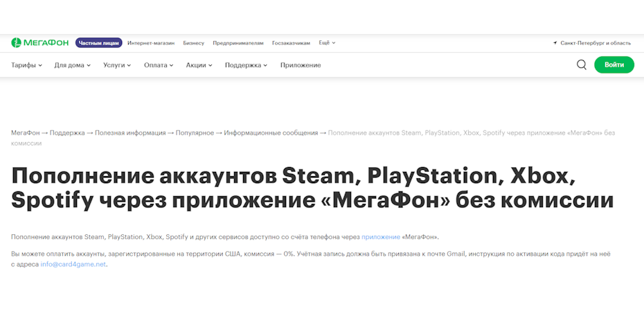Open the search magnifier icon
The height and width of the screenshot is (312, 644).
pos(582,65)
